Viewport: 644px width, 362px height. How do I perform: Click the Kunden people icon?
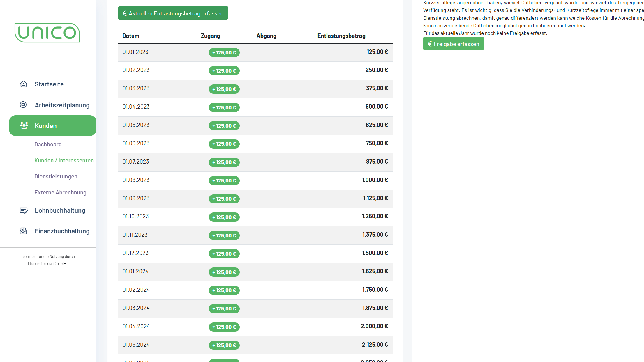(24, 125)
